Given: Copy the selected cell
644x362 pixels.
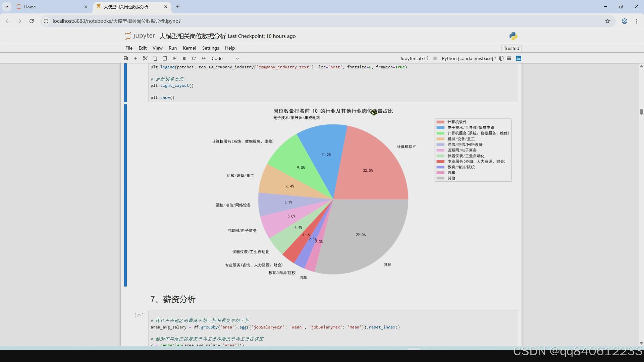Looking at the screenshot, I should pos(155,58).
